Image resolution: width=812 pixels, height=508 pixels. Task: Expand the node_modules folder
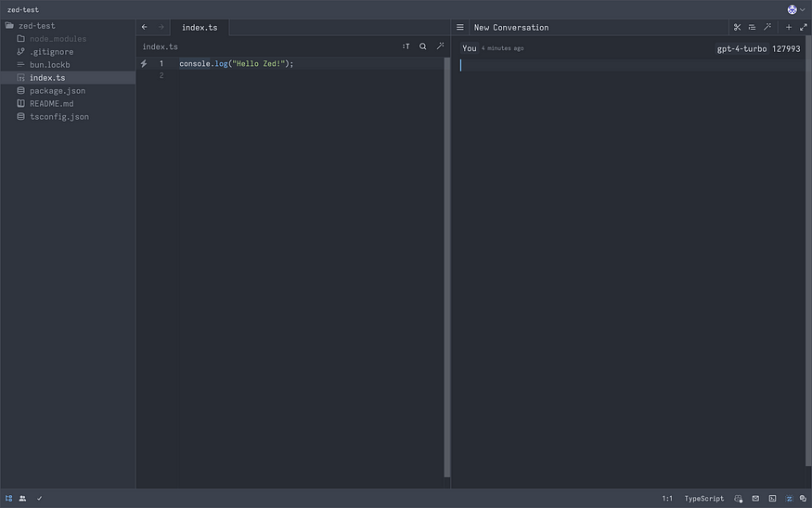coord(68,39)
